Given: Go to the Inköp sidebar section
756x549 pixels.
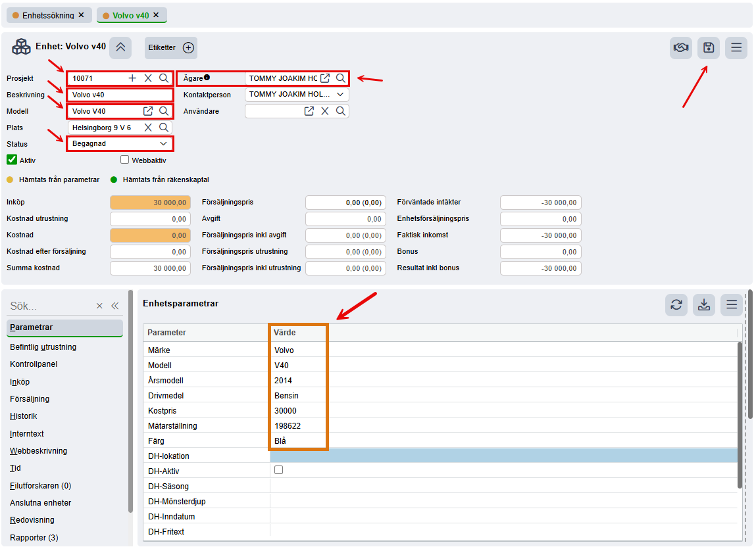Looking at the screenshot, I should [x=20, y=382].
